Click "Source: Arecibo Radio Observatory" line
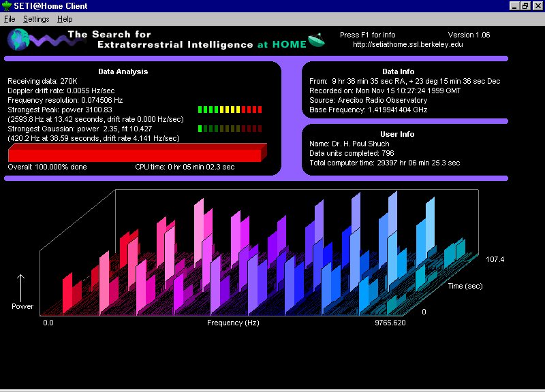The height and width of the screenshot is (392, 545). coord(369,100)
